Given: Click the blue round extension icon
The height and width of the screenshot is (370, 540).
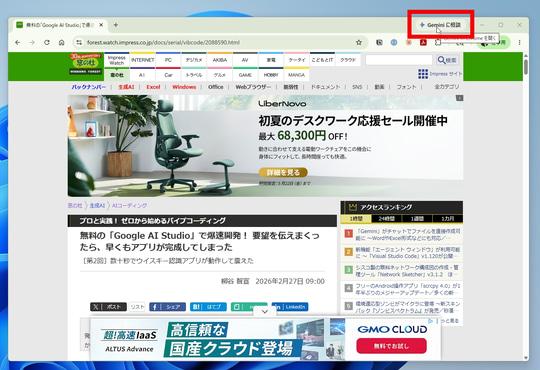Looking at the screenshot, I should [x=394, y=42].
